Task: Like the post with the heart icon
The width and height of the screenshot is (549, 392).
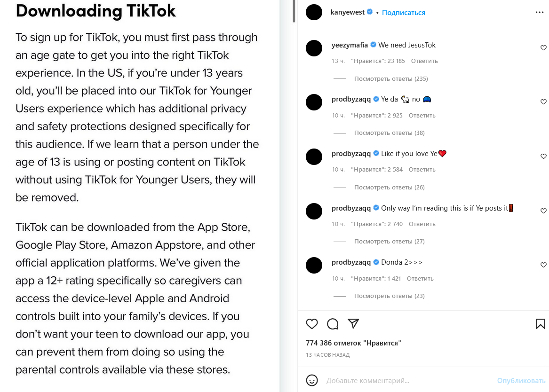Action: coord(312,324)
